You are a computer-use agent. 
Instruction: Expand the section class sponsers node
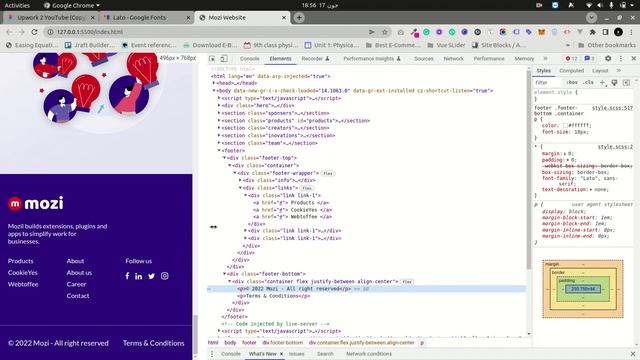[x=219, y=113]
